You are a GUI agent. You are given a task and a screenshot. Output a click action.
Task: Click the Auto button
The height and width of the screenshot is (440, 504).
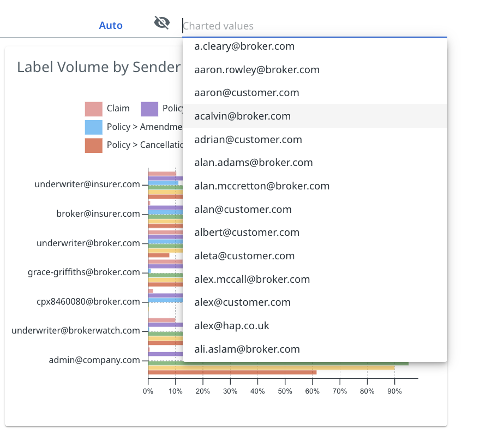tap(111, 26)
